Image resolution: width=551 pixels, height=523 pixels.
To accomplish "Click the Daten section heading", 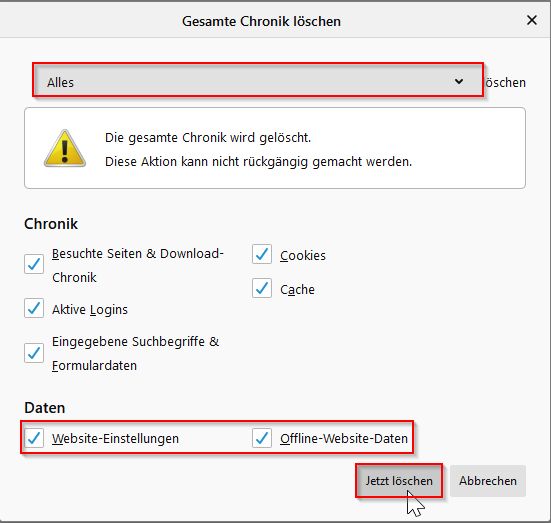I will [x=45, y=408].
